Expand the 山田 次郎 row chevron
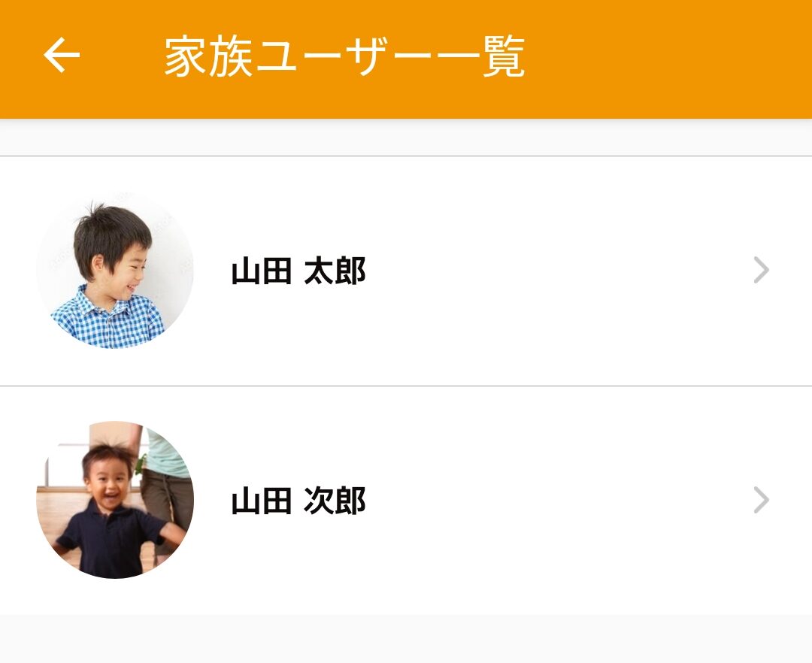812x663 pixels. pos(761,500)
